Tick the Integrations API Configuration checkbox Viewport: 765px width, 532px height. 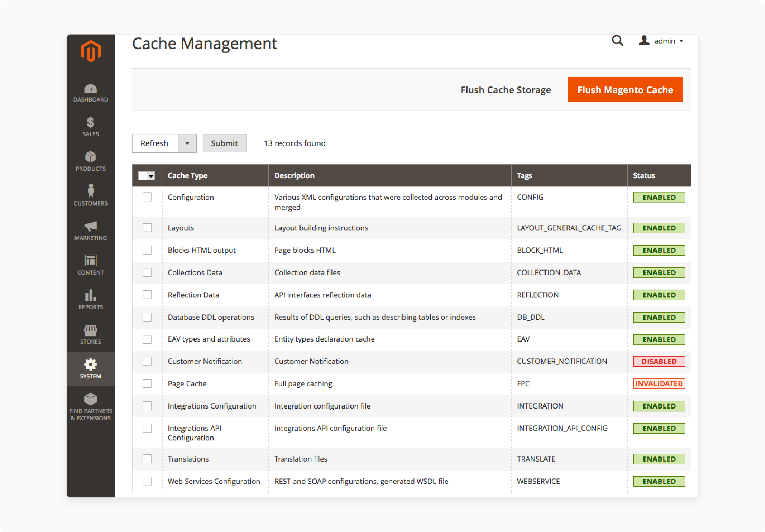(x=147, y=428)
